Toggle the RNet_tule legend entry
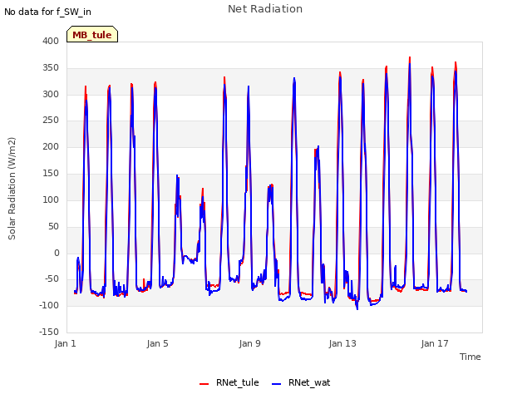This screenshot has height=399, width=532. pos(229,382)
